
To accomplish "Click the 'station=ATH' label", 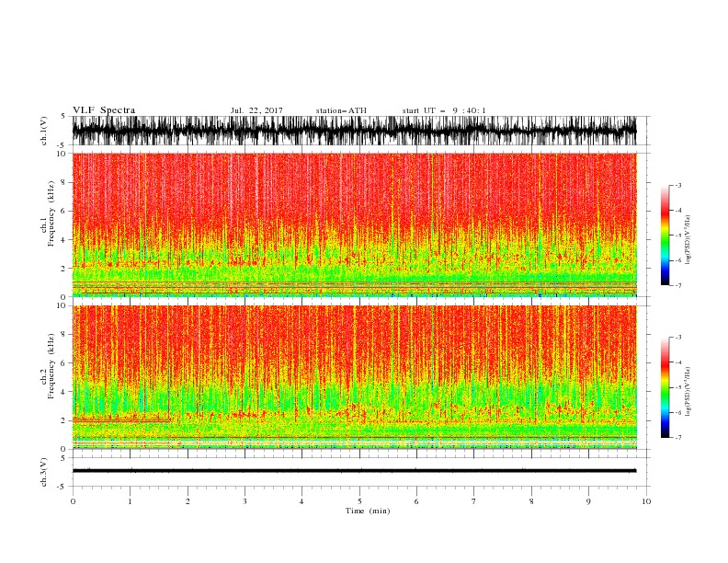I will 341,110.
